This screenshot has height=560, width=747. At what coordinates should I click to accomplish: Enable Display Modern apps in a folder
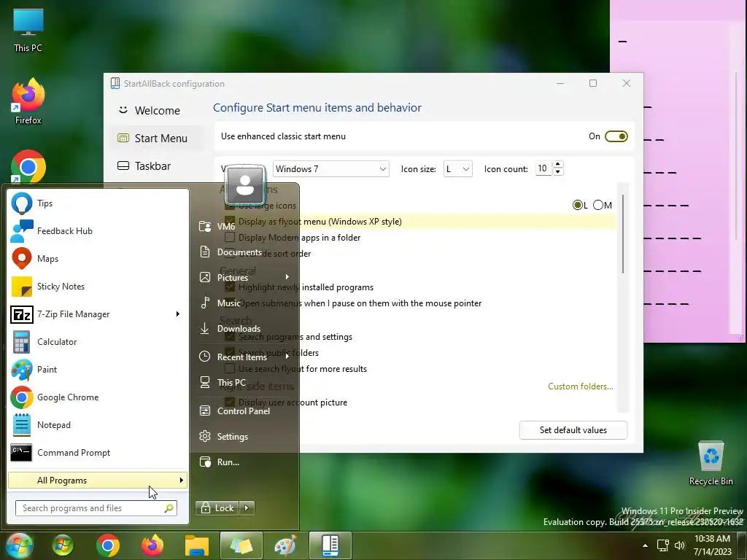230,237
